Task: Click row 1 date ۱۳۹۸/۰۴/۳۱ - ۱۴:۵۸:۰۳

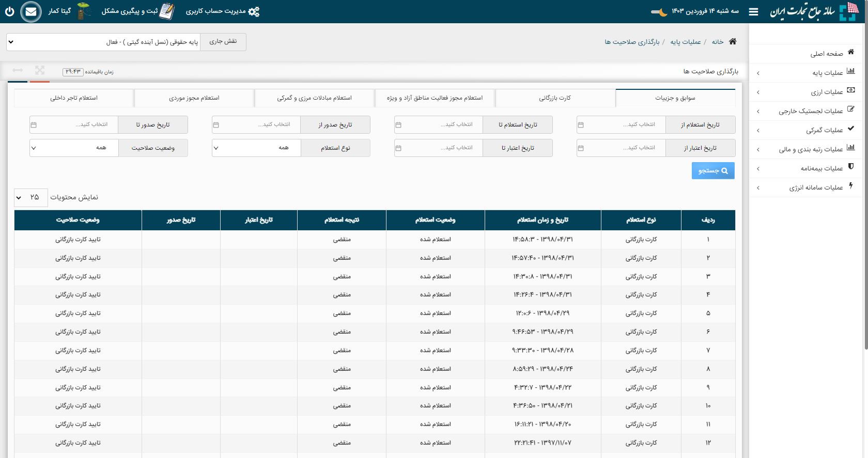Action: click(542, 240)
